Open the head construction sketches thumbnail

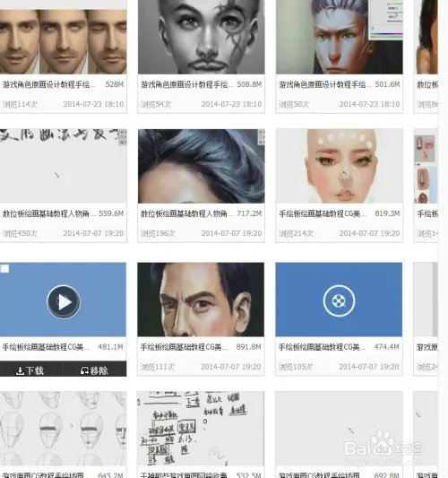coord(63,429)
